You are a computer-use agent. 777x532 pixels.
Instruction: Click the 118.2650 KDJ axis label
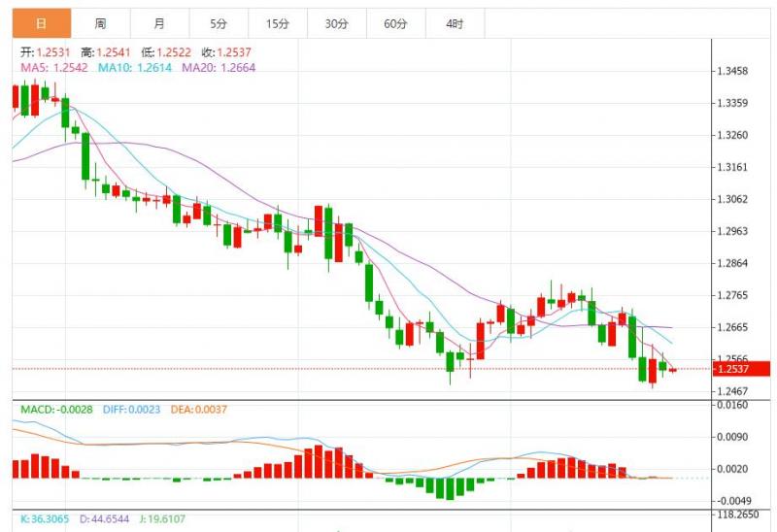click(738, 515)
